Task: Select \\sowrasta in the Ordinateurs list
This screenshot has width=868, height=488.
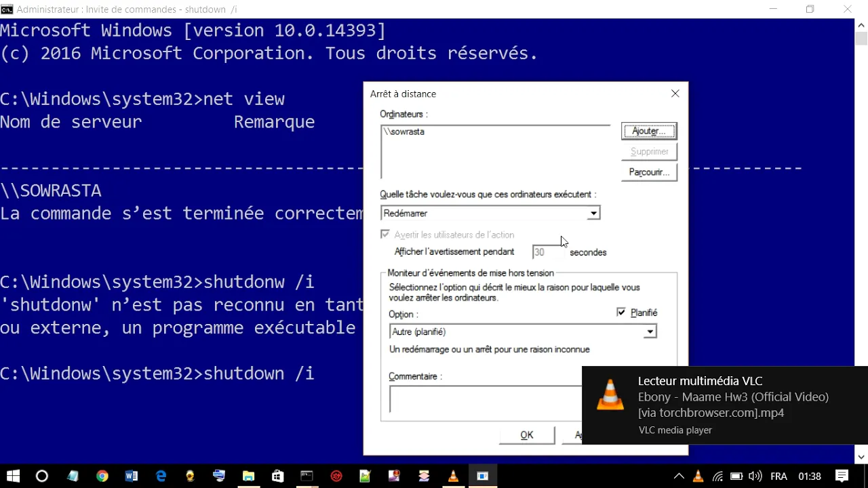Action: 404,131
